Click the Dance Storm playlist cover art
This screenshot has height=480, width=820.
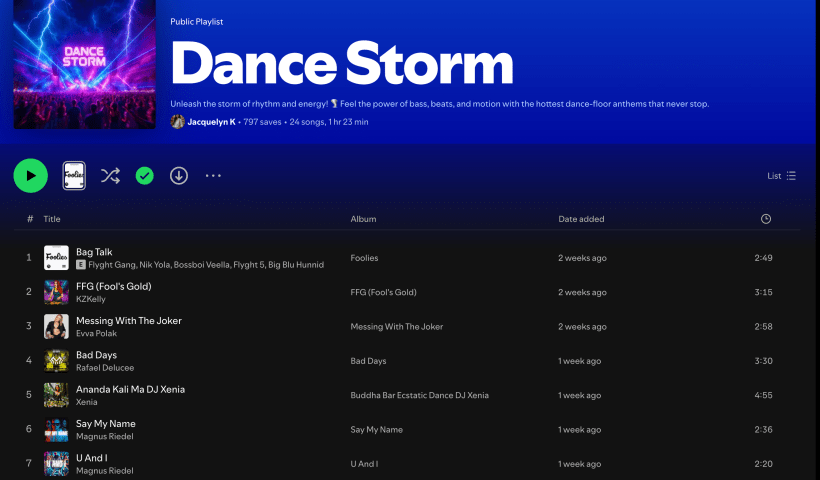[85, 64]
